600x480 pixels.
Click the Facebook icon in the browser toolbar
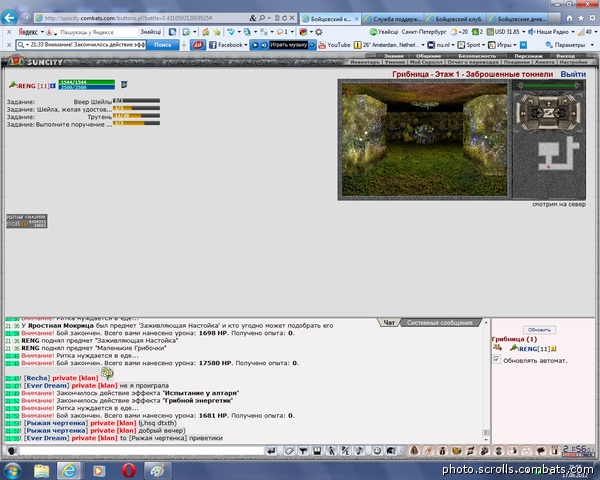tap(228, 45)
